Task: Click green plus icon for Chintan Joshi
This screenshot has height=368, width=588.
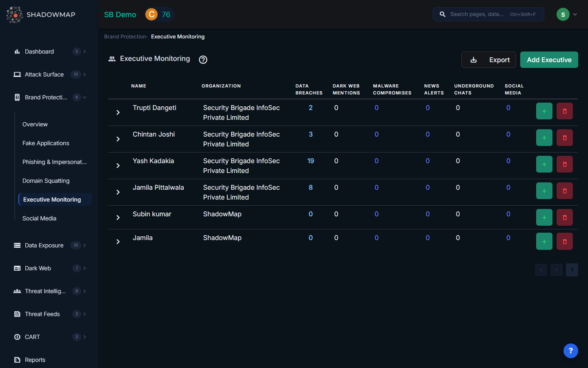Action: coord(544,138)
